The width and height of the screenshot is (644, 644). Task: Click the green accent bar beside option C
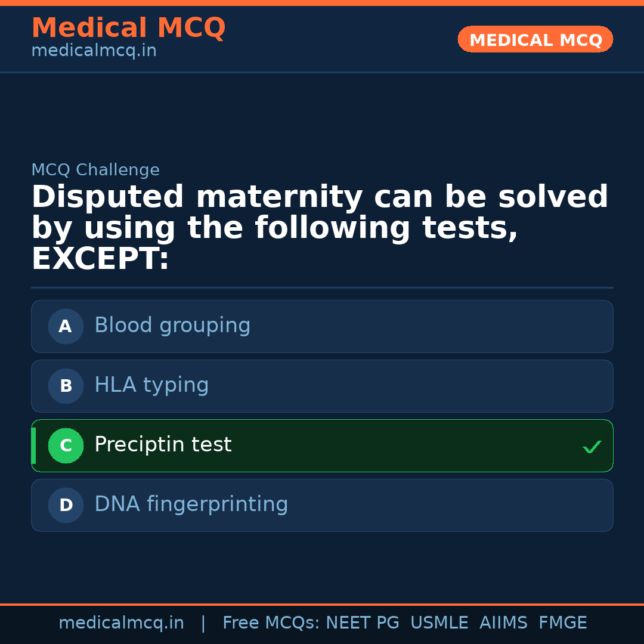pos(33,445)
